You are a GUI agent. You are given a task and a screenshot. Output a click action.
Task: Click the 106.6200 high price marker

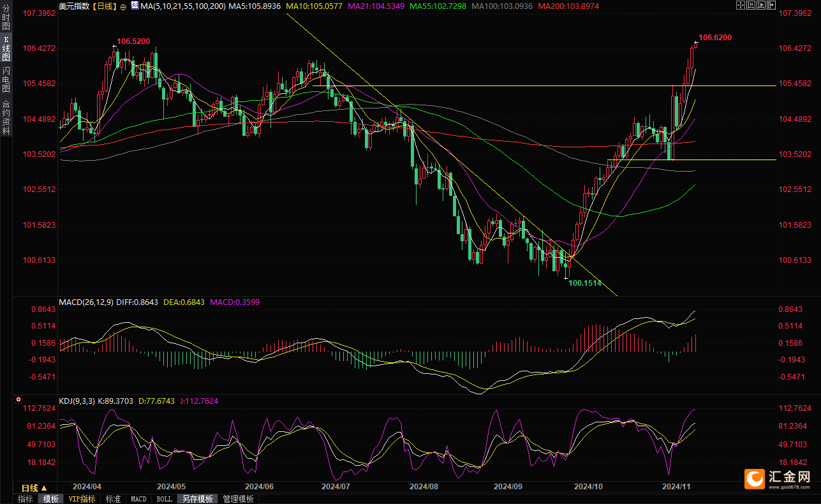[715, 38]
